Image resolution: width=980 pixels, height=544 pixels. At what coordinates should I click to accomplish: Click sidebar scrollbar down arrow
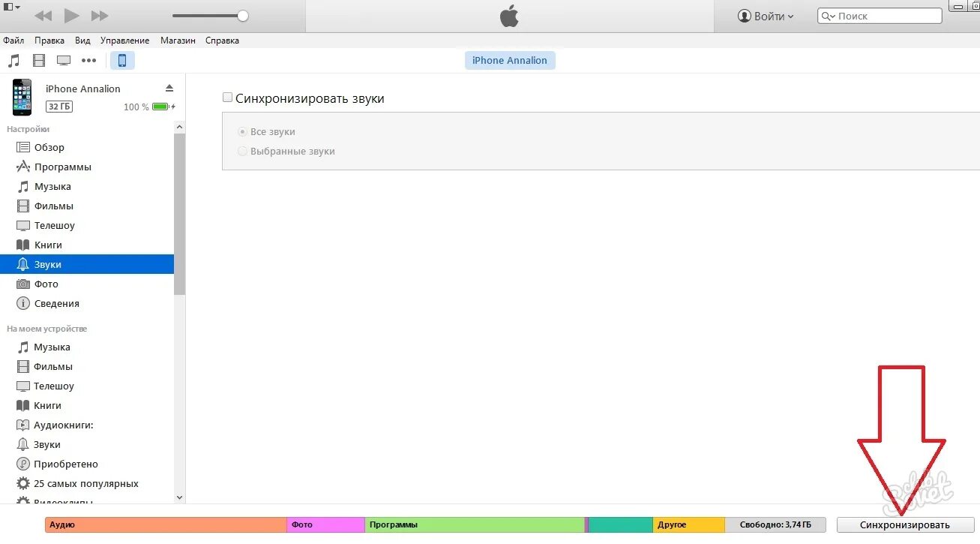tap(179, 497)
